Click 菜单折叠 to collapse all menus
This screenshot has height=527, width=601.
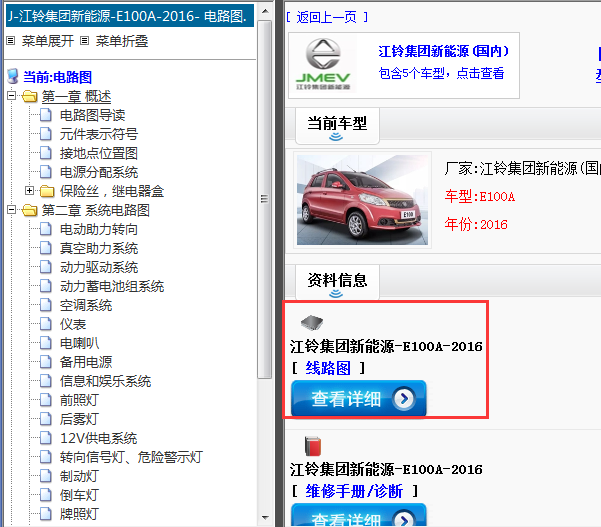coord(122,41)
